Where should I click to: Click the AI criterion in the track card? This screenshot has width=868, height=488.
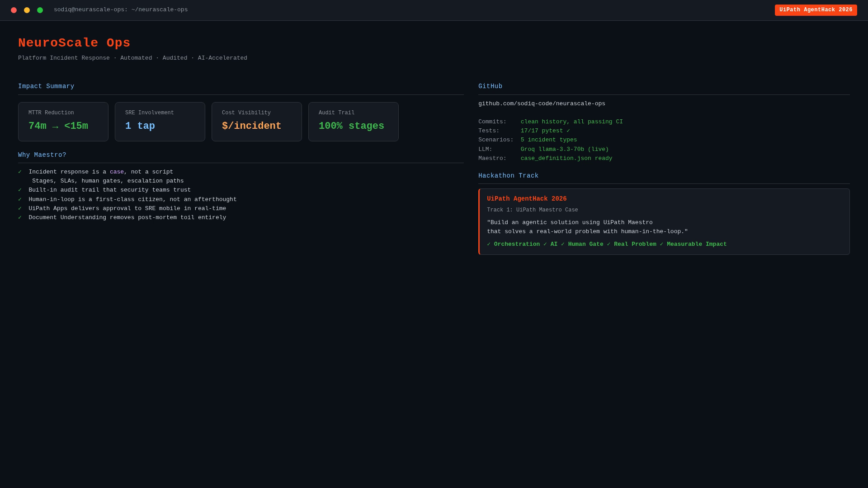click(x=554, y=244)
